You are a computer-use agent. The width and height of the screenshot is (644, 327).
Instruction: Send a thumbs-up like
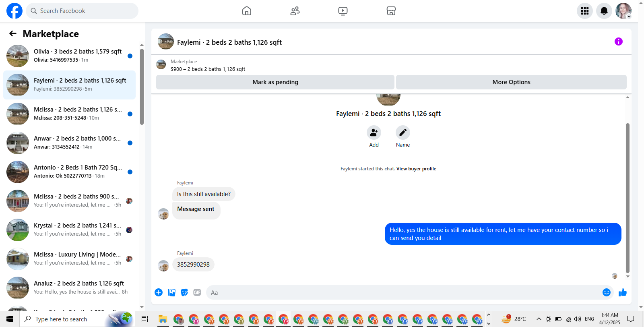[623, 292]
